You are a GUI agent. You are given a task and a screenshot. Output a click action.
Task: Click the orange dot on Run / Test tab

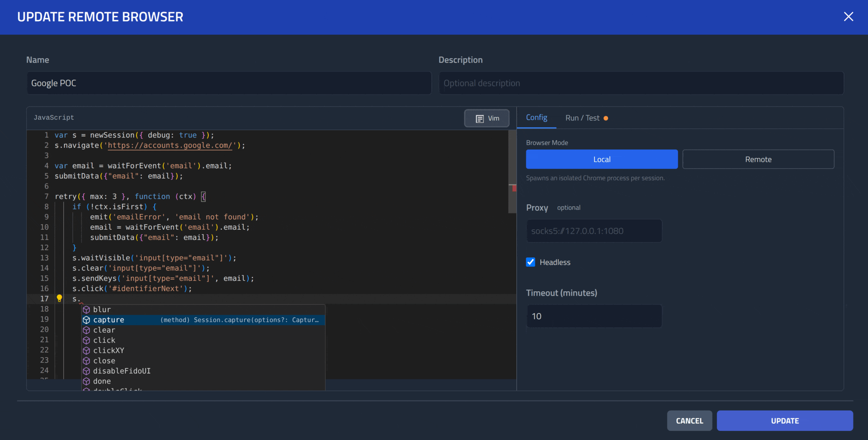(606, 118)
